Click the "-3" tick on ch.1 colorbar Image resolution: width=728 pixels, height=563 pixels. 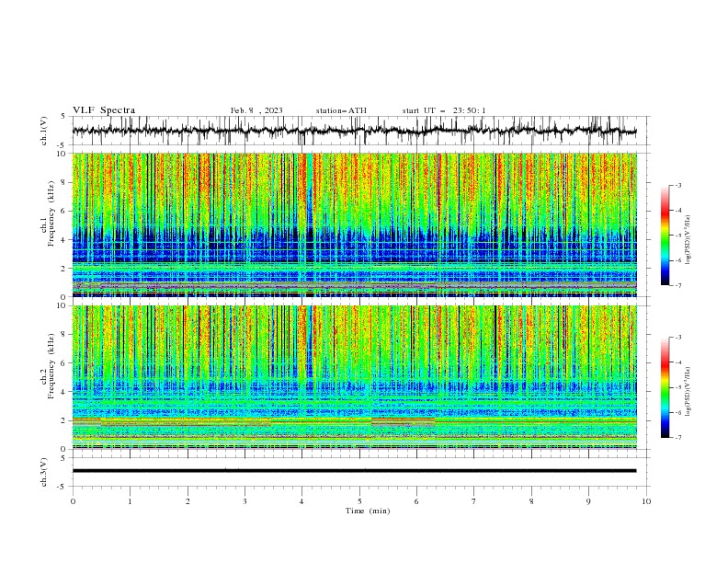pos(677,185)
